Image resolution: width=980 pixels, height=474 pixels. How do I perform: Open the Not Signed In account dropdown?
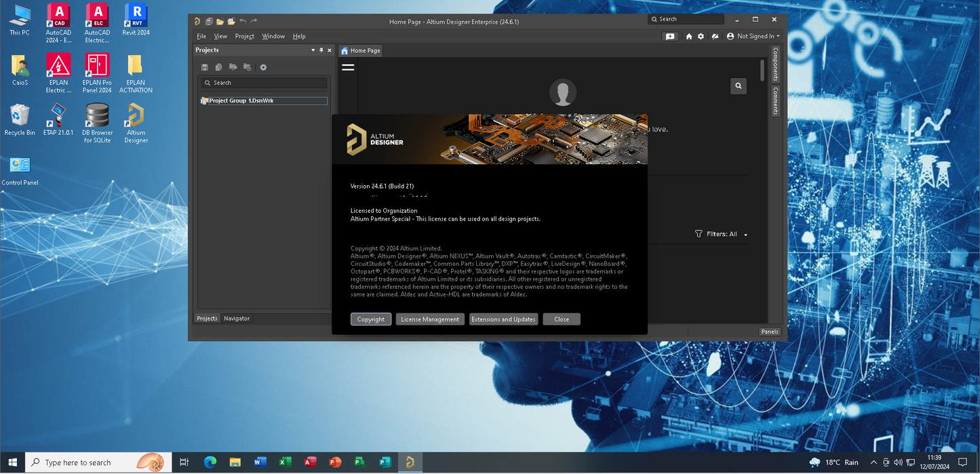point(753,37)
